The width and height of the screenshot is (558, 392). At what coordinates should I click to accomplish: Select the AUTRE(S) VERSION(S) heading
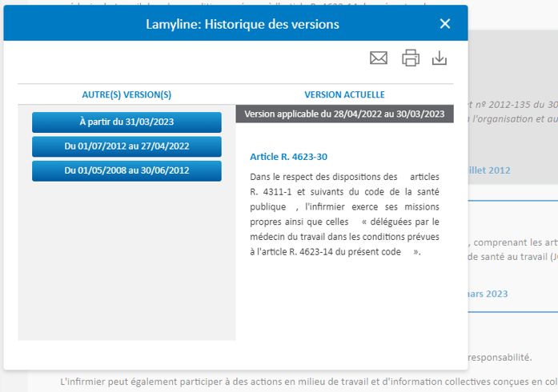(126, 94)
